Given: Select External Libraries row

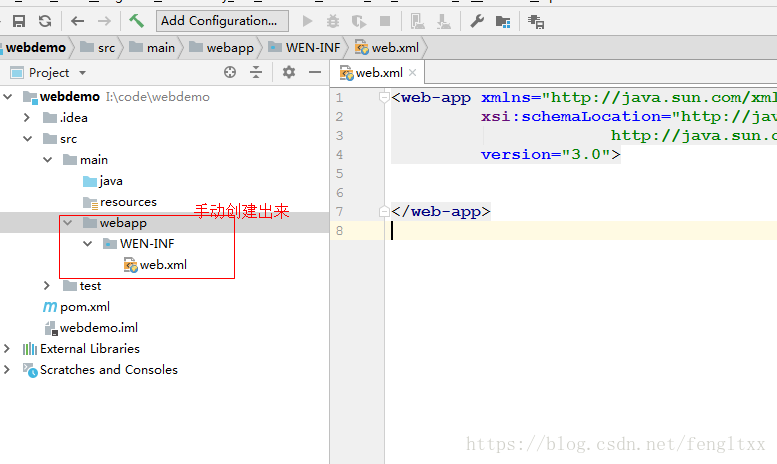Looking at the screenshot, I should (165, 348).
